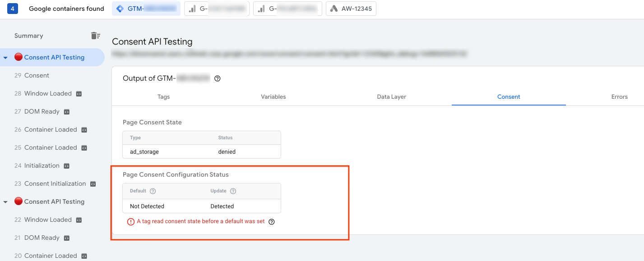This screenshot has height=261, width=644.
Task: Click the blurred page URL under the title
Action: pos(289,54)
